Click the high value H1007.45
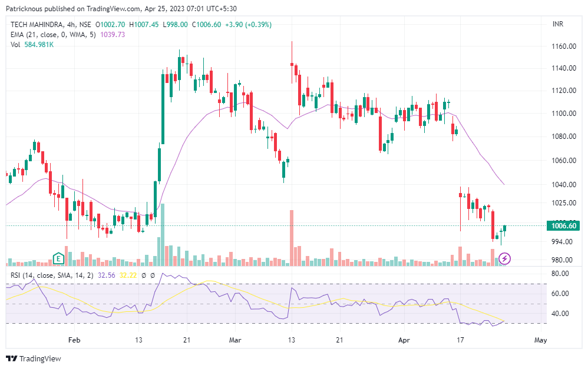 pyautogui.click(x=144, y=25)
